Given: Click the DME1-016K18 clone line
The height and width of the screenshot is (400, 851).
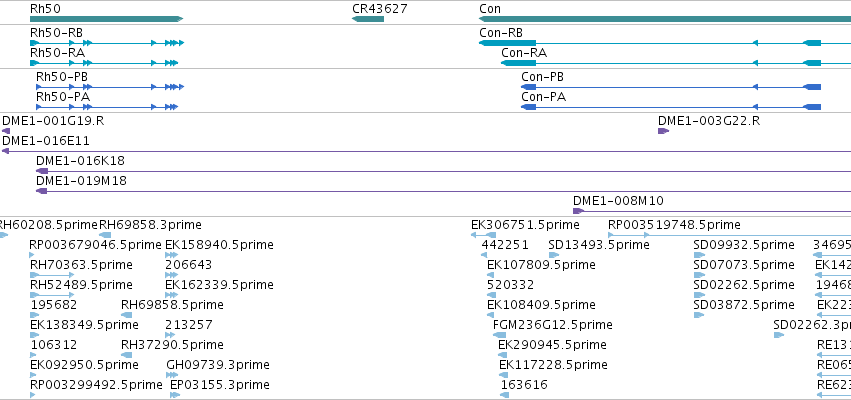Looking at the screenshot, I should pyautogui.click(x=443, y=171).
